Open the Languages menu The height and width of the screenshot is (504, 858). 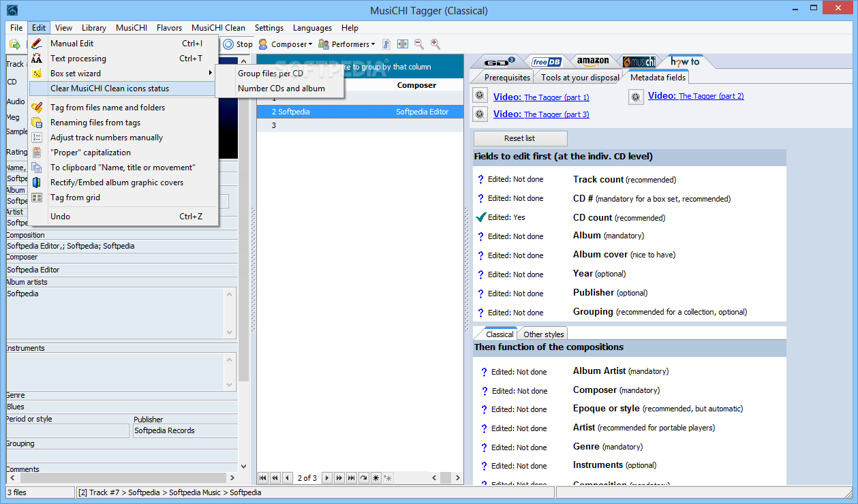[312, 28]
